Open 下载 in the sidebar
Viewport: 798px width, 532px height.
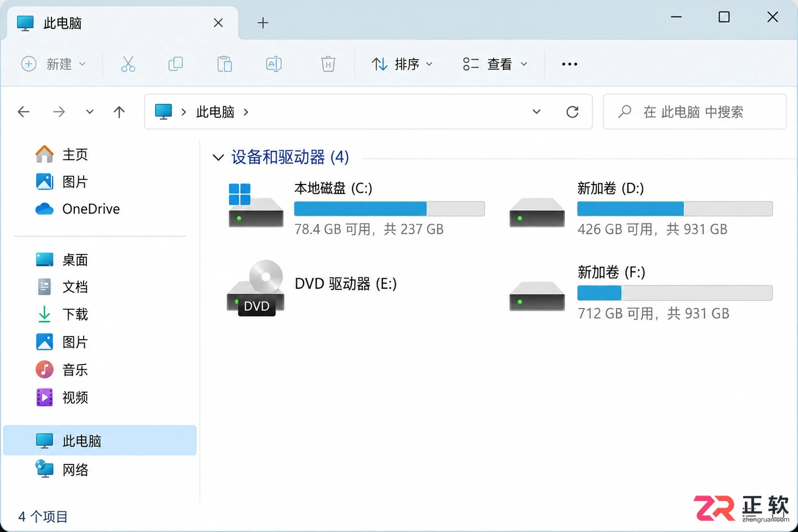(62, 315)
